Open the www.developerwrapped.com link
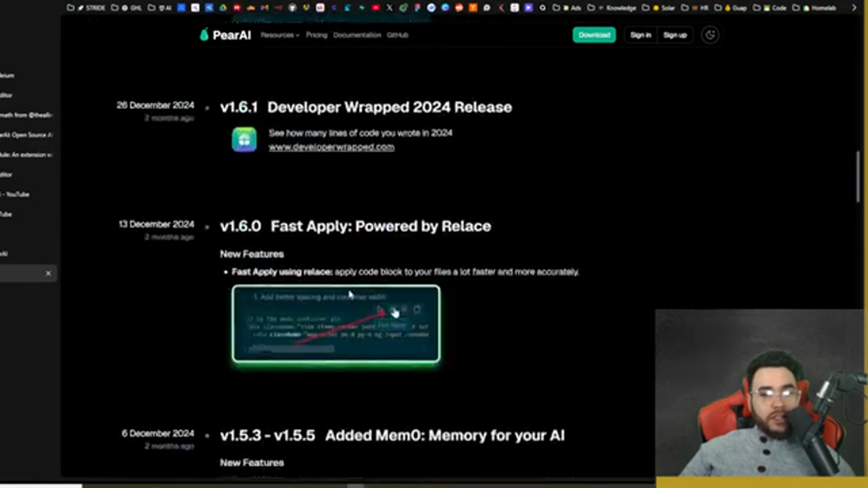This screenshot has height=488, width=868. [x=331, y=147]
